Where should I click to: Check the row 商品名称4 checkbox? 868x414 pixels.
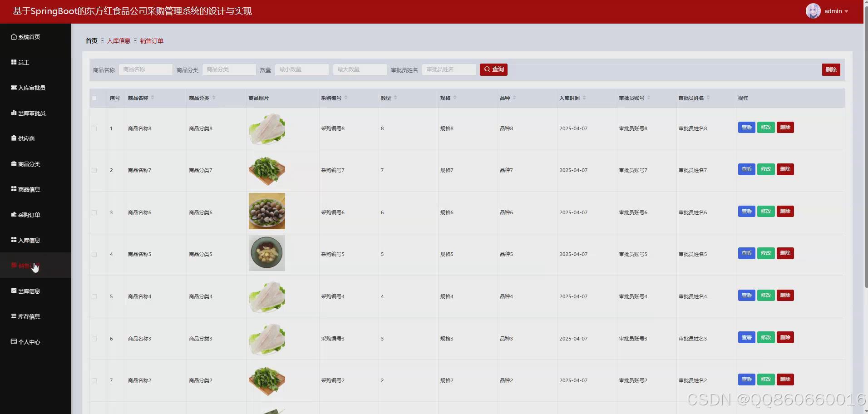click(94, 296)
